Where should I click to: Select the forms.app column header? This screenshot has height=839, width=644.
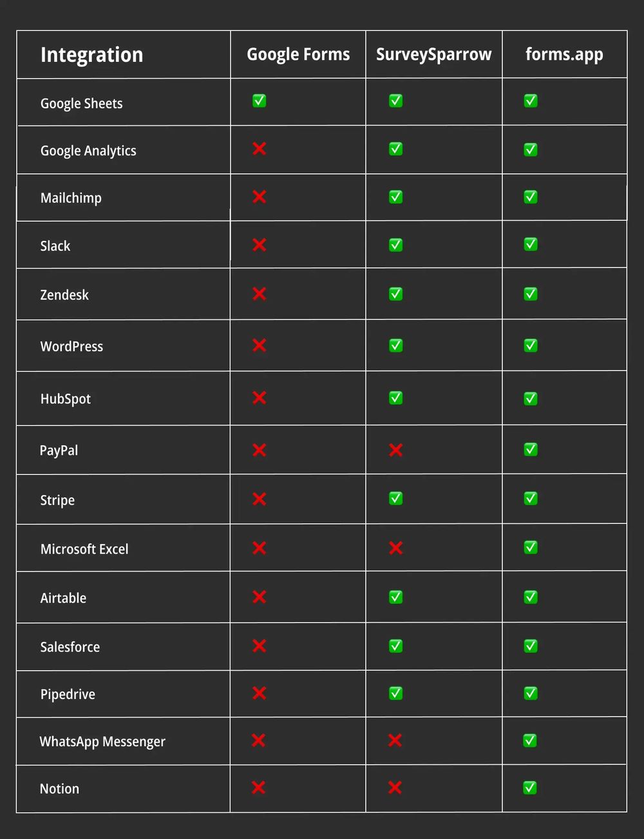pyautogui.click(x=564, y=55)
